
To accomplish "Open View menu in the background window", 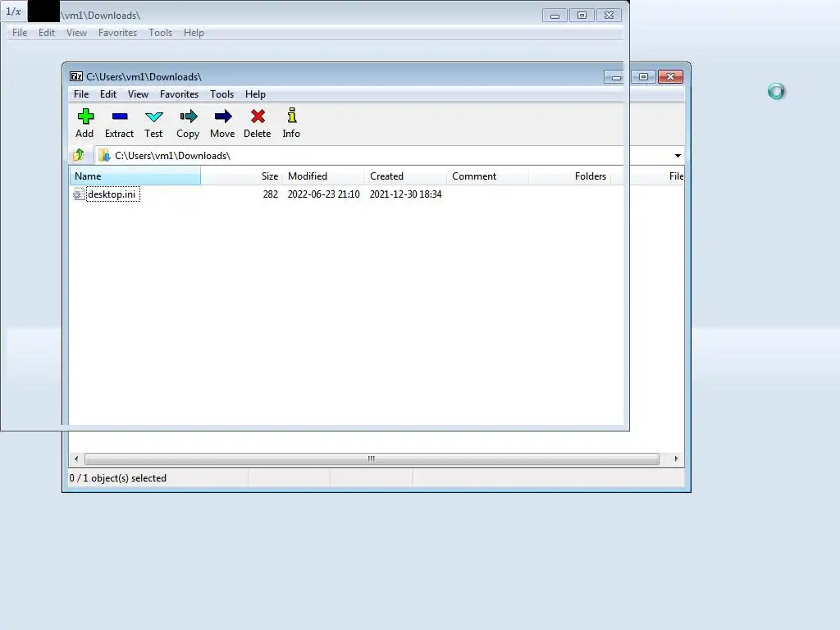I will coord(76,33).
